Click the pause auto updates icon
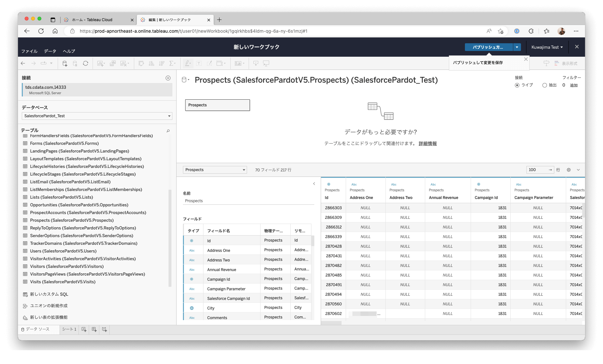Image resolution: width=603 pixels, height=364 pixels. coord(75,63)
